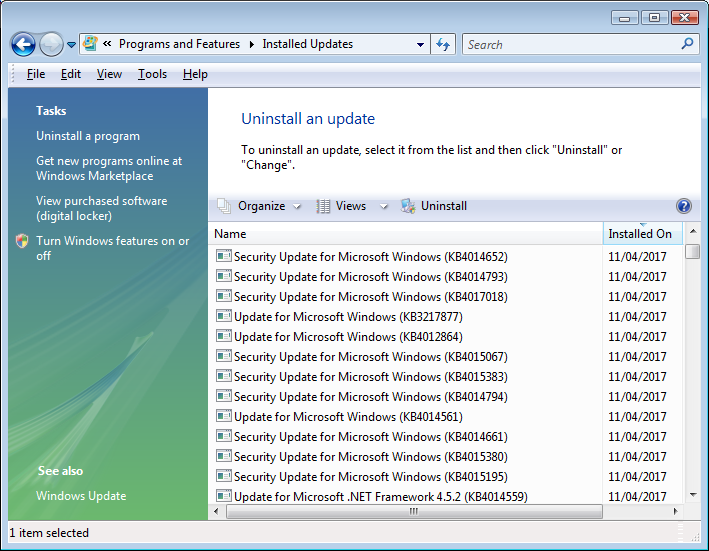The height and width of the screenshot is (551, 709).
Task: Click icon of .NET Framework 4.5.2 update KB4014559
Action: coord(224,496)
